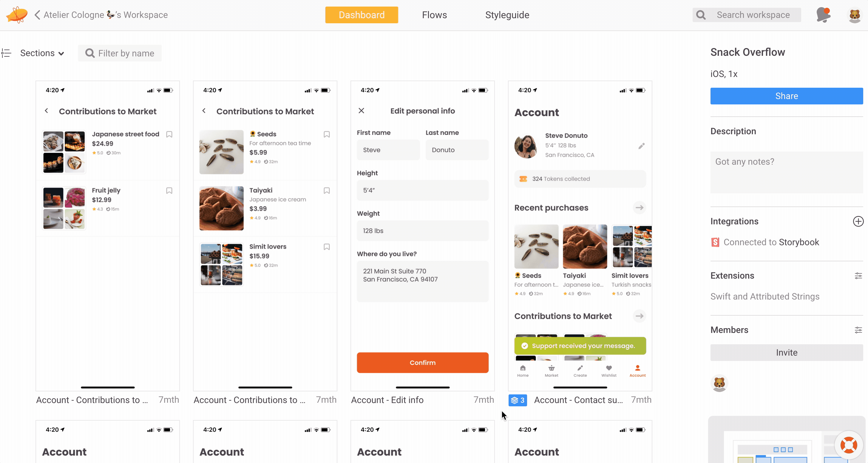Click the bookmark icon on Japanese street food

169,135
